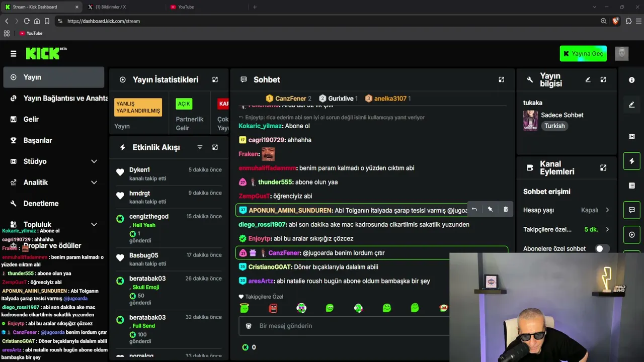Click Dyken1 follow event

tap(169, 173)
